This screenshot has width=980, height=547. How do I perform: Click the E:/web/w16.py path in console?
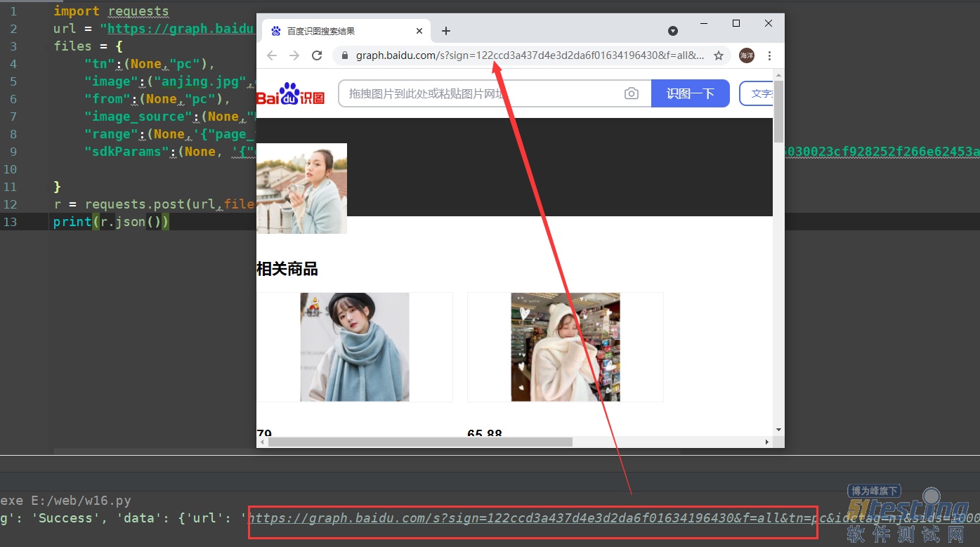tap(81, 501)
